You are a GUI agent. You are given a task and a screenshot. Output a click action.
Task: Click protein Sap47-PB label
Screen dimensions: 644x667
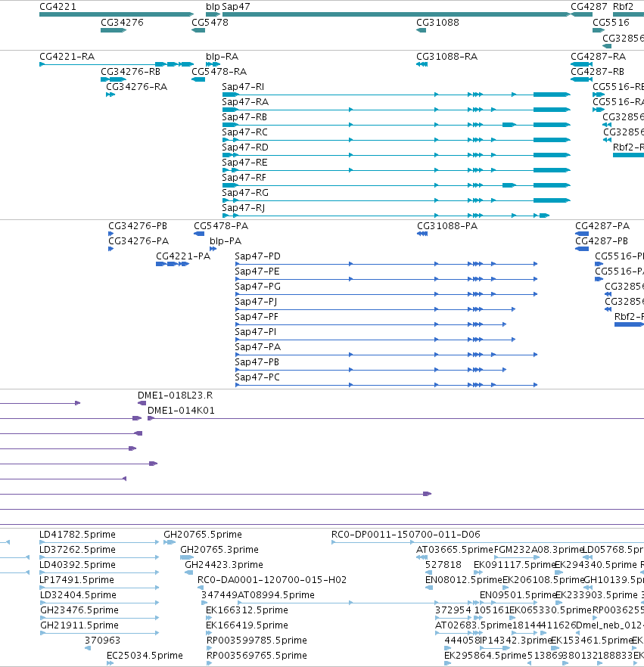pyautogui.click(x=257, y=362)
